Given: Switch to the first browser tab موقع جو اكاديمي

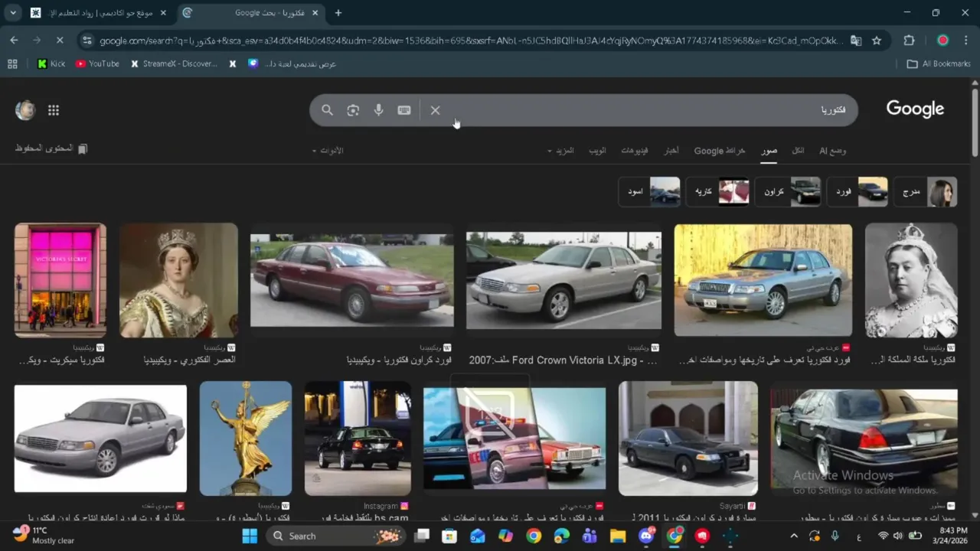Looking at the screenshot, I should pyautogui.click(x=98, y=13).
